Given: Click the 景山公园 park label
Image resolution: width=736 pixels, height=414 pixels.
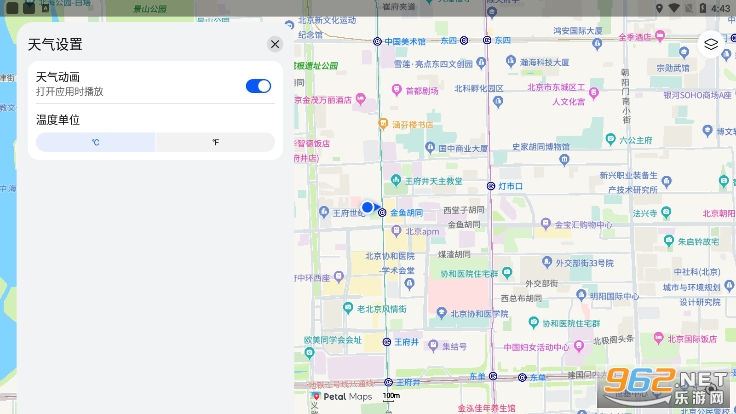Looking at the screenshot, I should point(150,8).
